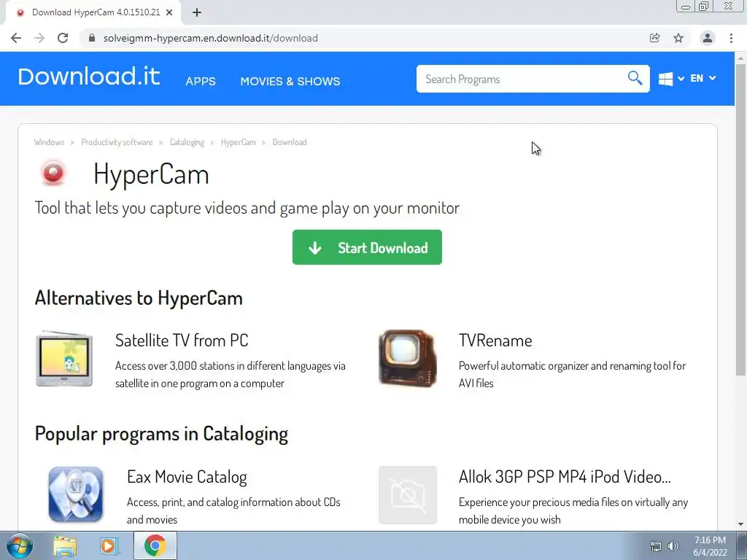Click the Show desktop strip

click(x=741, y=545)
